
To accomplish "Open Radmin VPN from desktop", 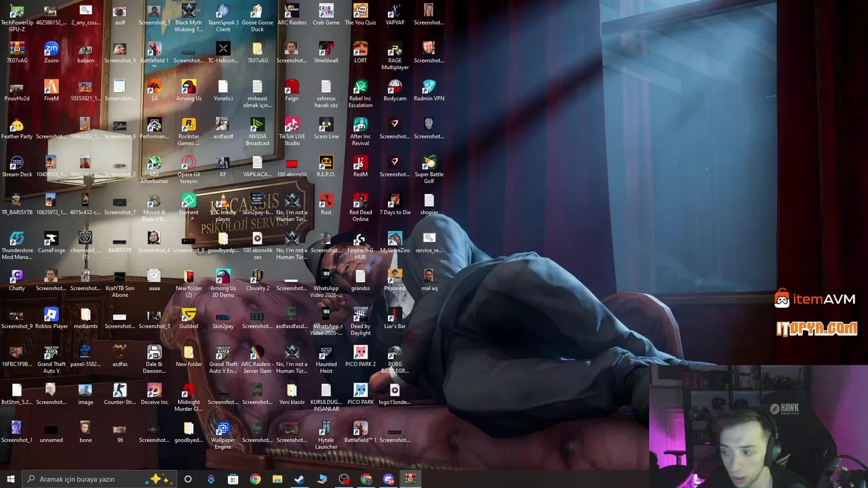I will coord(429,90).
